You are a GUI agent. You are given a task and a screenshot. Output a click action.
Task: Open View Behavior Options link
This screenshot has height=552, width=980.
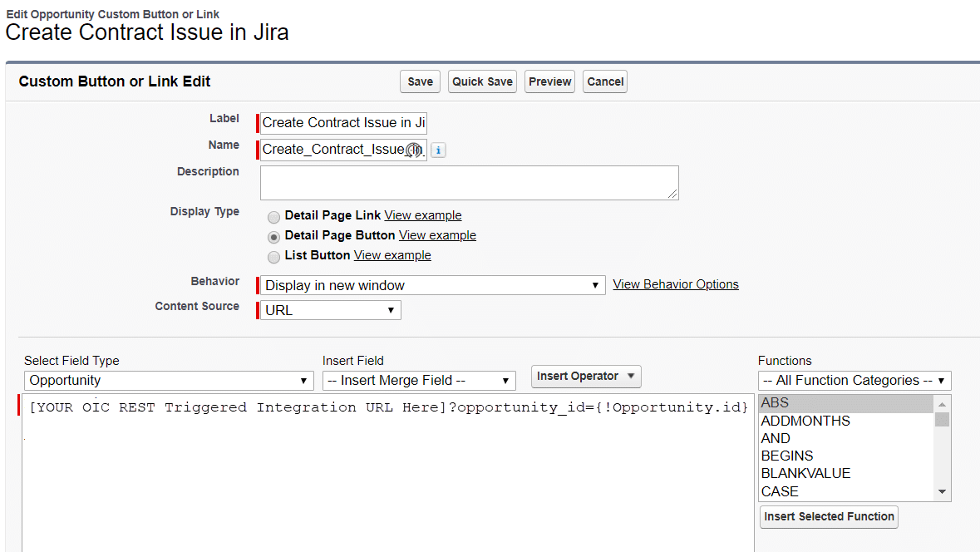click(676, 284)
